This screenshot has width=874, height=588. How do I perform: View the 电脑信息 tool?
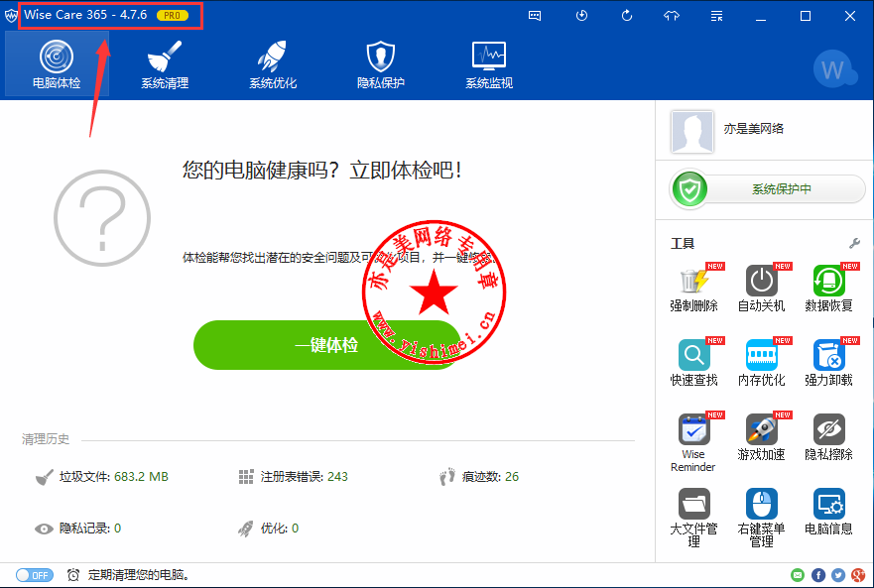(828, 512)
